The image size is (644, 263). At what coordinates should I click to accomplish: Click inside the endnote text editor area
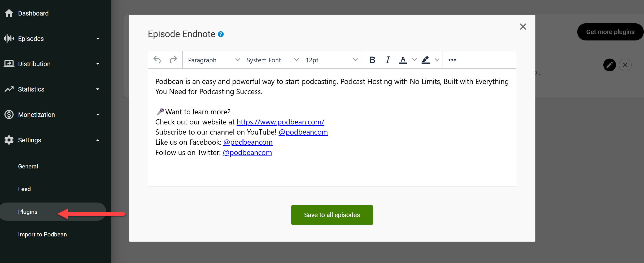pyautogui.click(x=332, y=170)
